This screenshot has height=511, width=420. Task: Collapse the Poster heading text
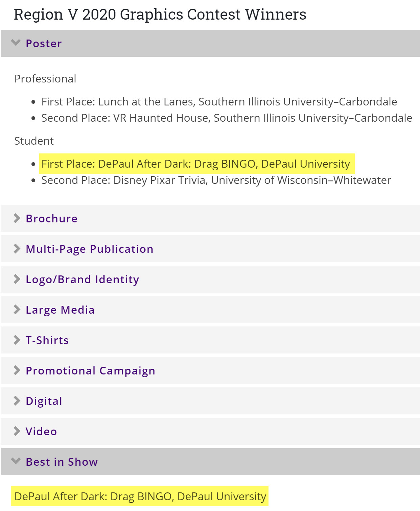(44, 44)
